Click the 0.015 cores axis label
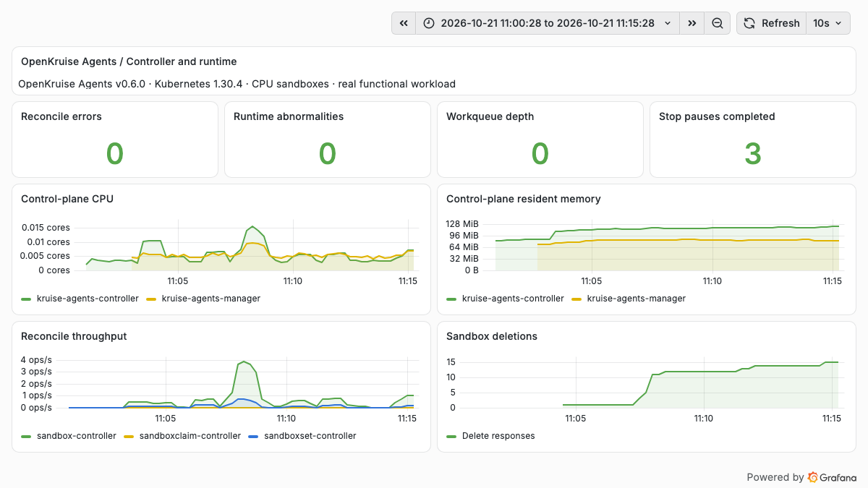This screenshot has width=868, height=488. (x=46, y=228)
